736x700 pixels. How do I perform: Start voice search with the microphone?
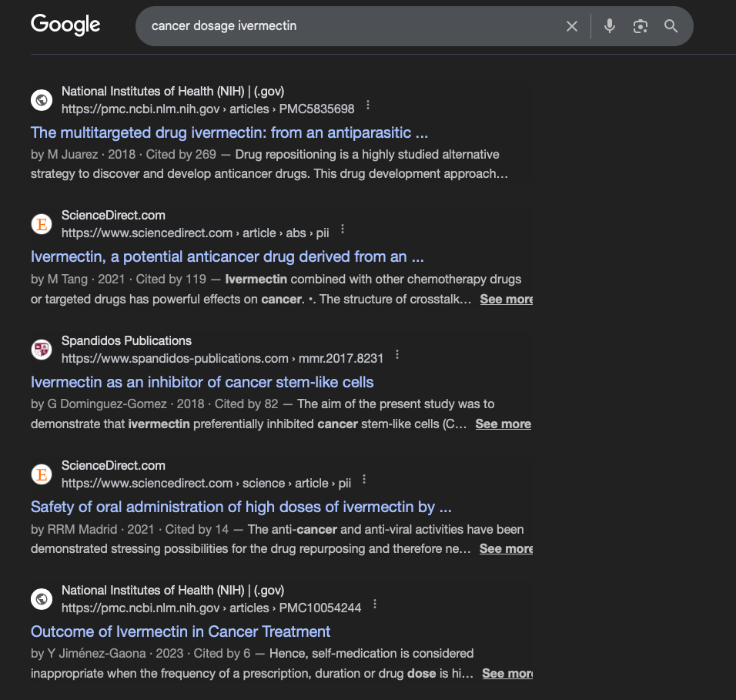(610, 26)
